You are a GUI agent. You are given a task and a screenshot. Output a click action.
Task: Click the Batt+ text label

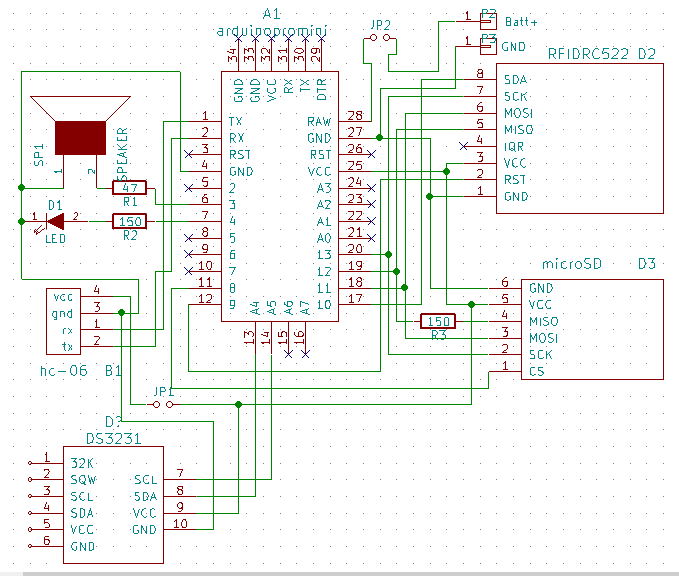click(521, 22)
